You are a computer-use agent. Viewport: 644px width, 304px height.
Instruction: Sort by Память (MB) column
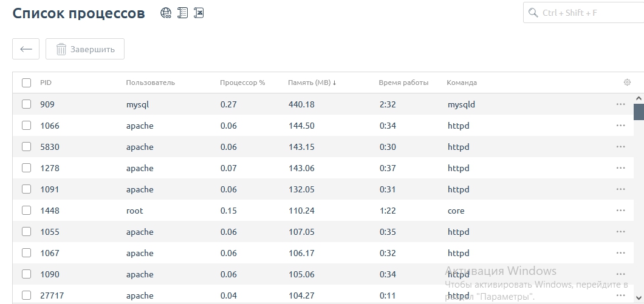coord(312,83)
